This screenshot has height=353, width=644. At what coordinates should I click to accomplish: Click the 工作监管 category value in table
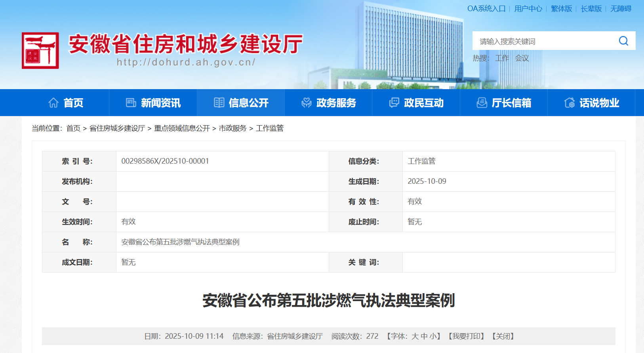point(421,161)
